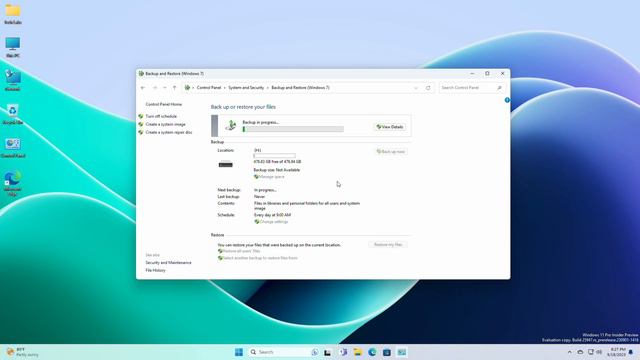Open the weather widget on the taskbar

click(x=22, y=352)
